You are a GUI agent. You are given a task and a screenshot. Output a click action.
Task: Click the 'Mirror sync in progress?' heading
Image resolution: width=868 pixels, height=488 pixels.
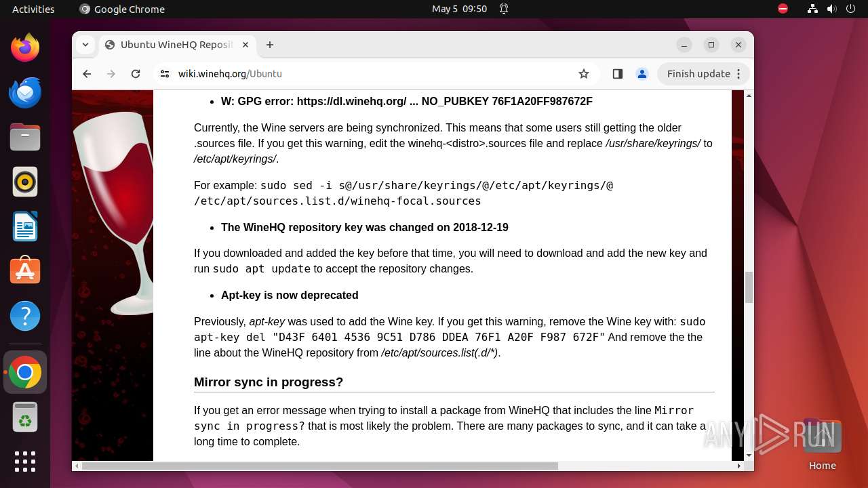[269, 382]
